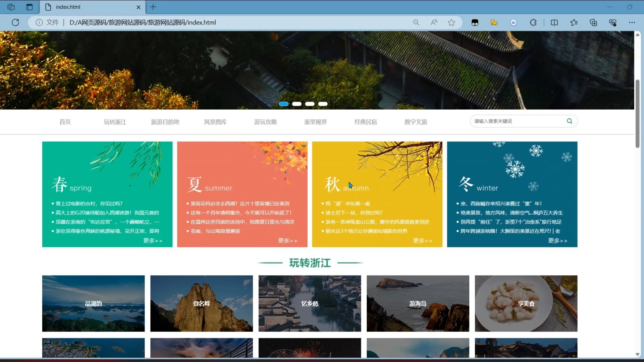This screenshot has height=362, width=644.
Task: Click the zoom magnifier icon in address bar
Action: pyautogui.click(x=416, y=22)
